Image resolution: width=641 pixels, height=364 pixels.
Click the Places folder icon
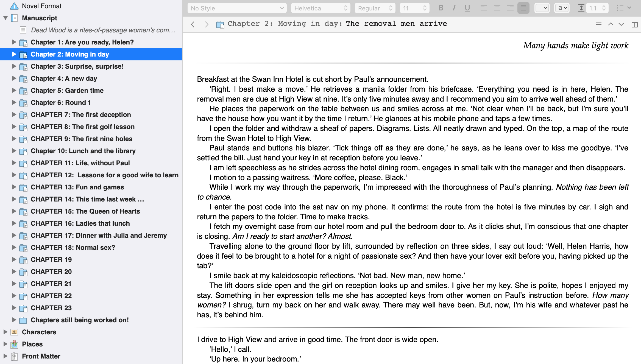(14, 344)
